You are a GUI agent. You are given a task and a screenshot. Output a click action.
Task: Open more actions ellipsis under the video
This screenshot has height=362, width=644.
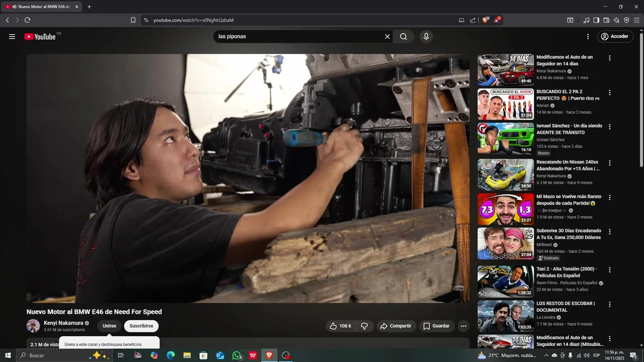463,326
